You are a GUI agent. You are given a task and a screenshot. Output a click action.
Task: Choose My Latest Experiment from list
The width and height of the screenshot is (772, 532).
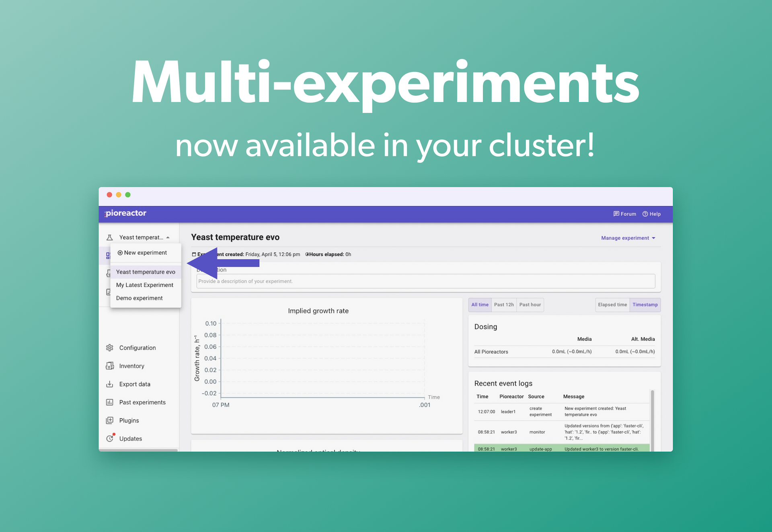point(145,285)
